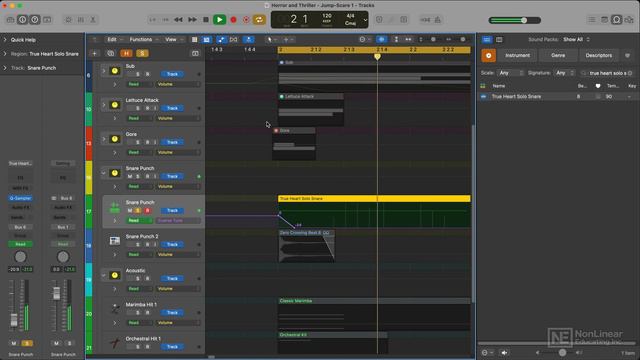Click the Stop transport button
The height and width of the screenshot is (360, 640).
(x=206, y=20)
